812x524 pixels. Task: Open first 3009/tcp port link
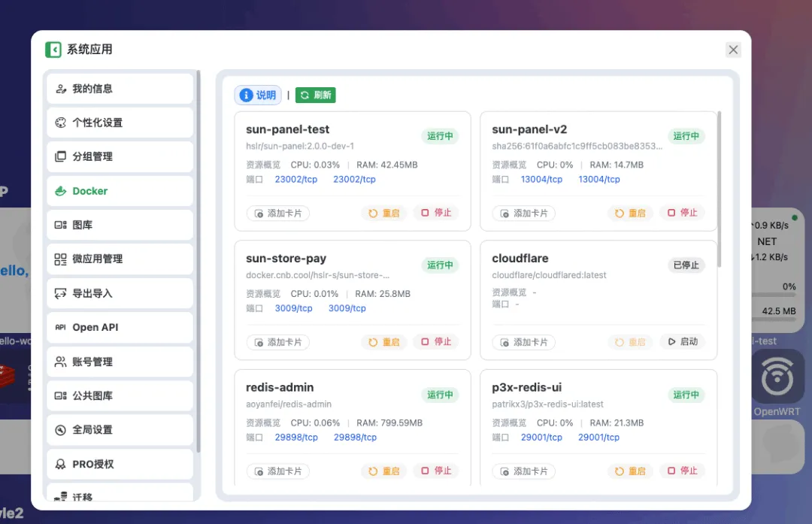click(x=294, y=308)
